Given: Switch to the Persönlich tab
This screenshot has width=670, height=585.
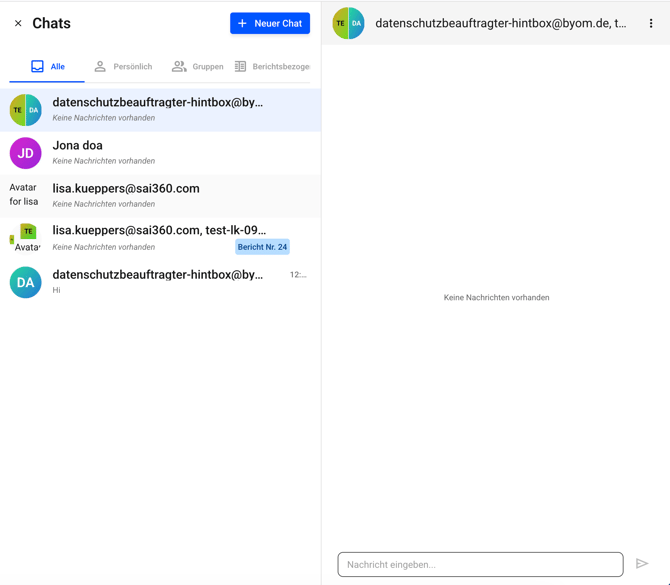Looking at the screenshot, I should click(x=123, y=67).
